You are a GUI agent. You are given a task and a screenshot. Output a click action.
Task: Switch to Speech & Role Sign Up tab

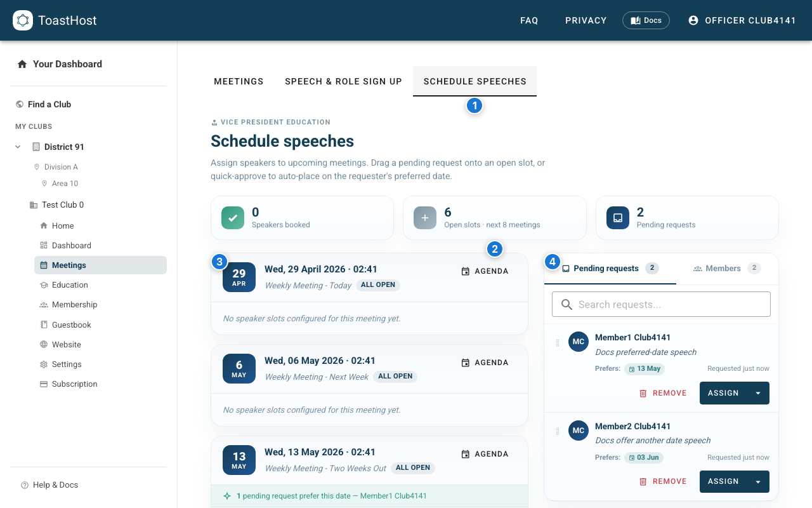[343, 81]
